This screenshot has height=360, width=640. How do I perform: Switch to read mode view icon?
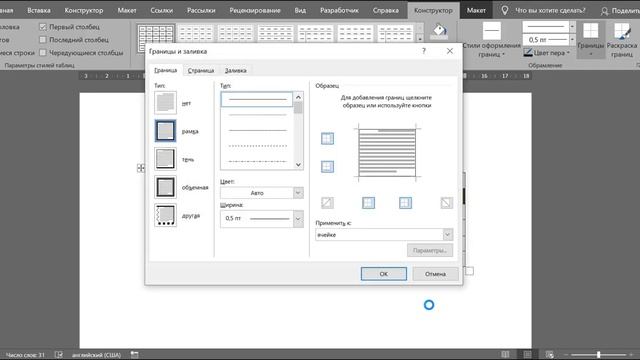(x=505, y=355)
